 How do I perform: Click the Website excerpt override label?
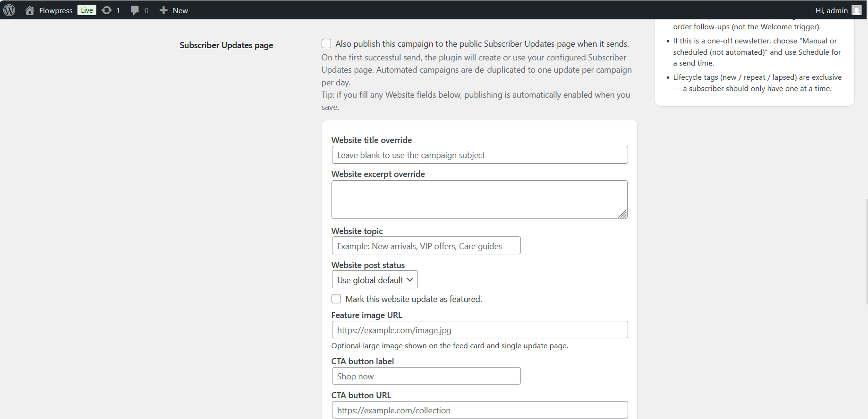click(378, 174)
